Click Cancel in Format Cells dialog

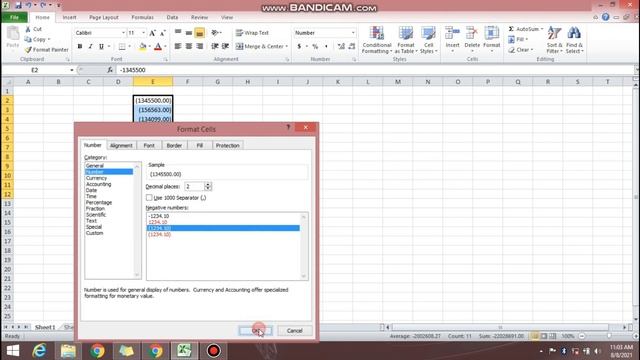coord(294,331)
